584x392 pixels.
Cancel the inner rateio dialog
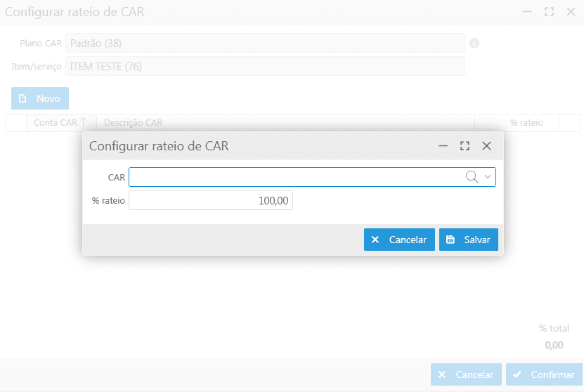(x=399, y=240)
